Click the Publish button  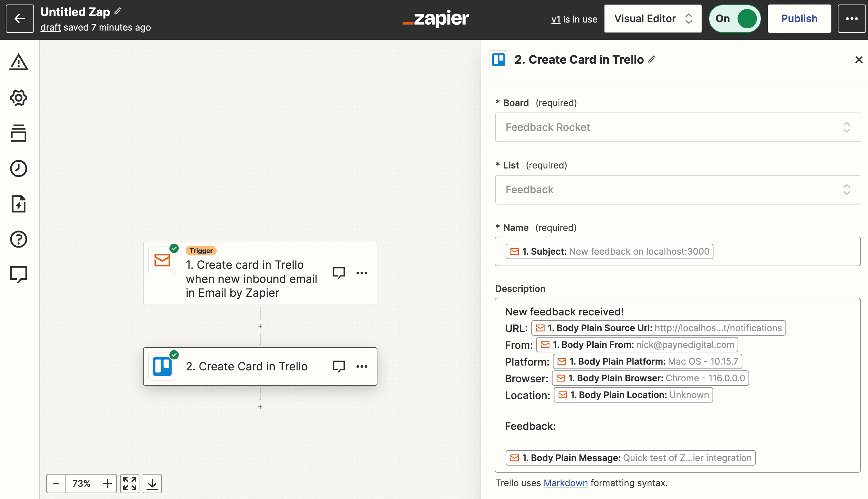(799, 19)
